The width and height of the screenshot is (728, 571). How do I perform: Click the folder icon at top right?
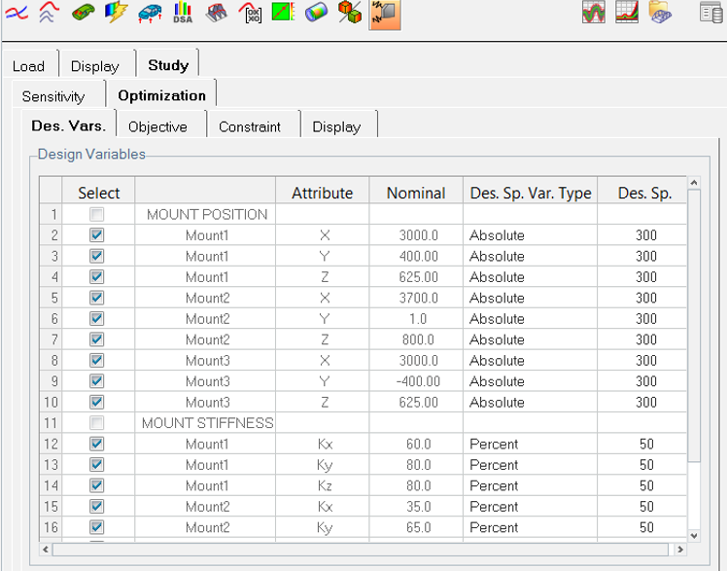click(x=660, y=13)
